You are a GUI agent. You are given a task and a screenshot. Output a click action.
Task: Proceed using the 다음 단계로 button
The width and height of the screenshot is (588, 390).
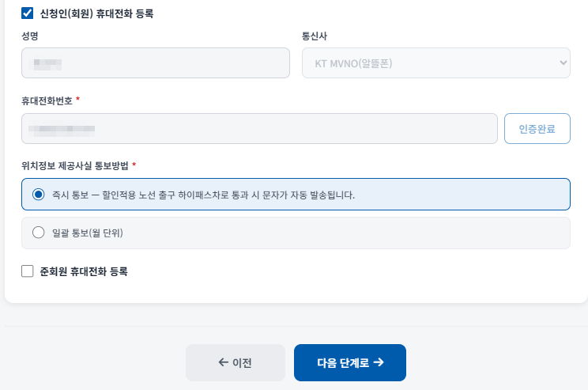350,362
